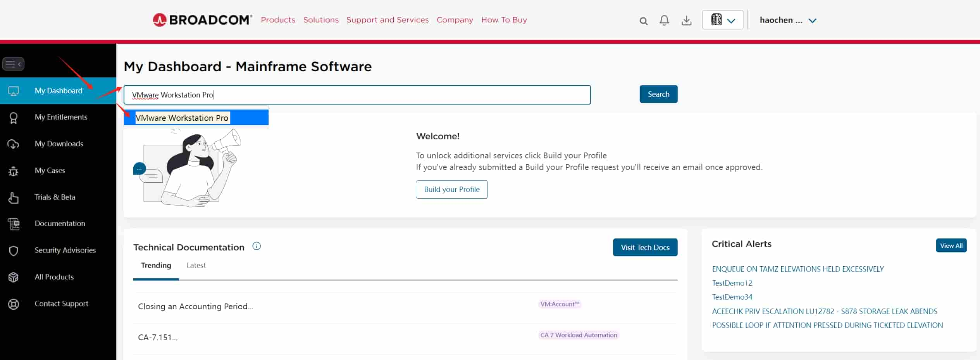980x360 pixels.
Task: Open Documentation from sidebar
Action: pyautogui.click(x=60, y=223)
